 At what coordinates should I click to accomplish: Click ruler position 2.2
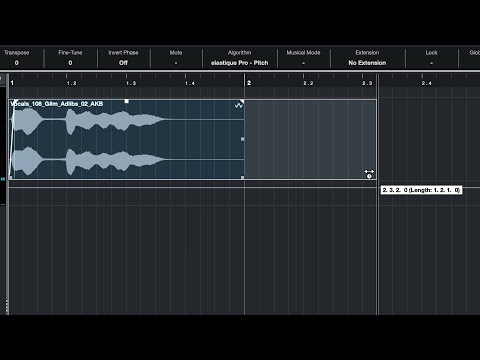point(308,83)
